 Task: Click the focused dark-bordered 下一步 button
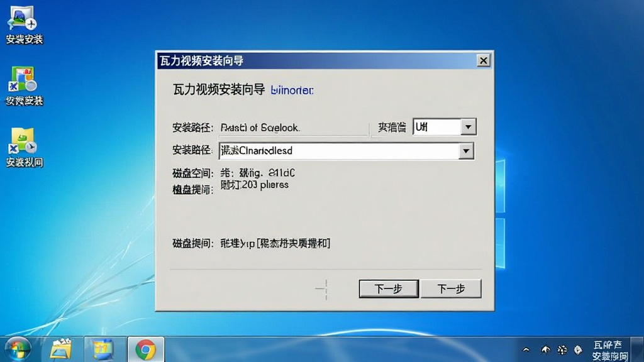point(389,288)
